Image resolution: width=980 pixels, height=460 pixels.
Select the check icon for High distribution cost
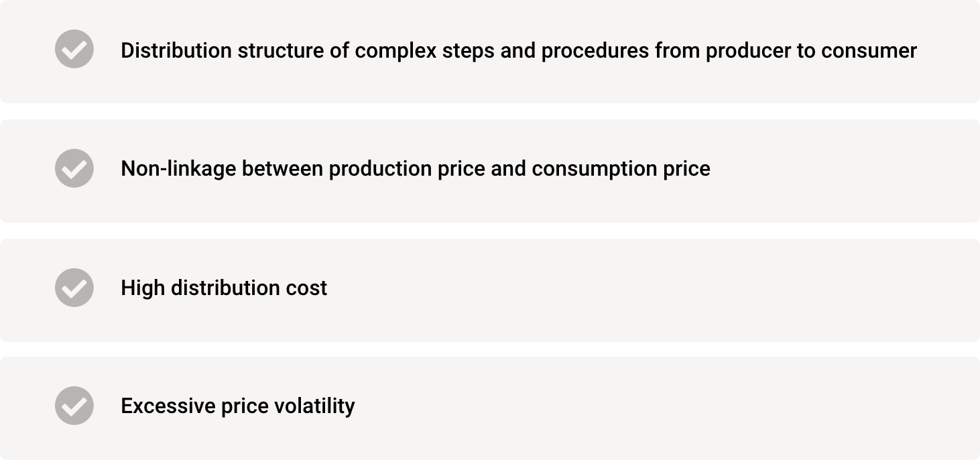(x=74, y=288)
